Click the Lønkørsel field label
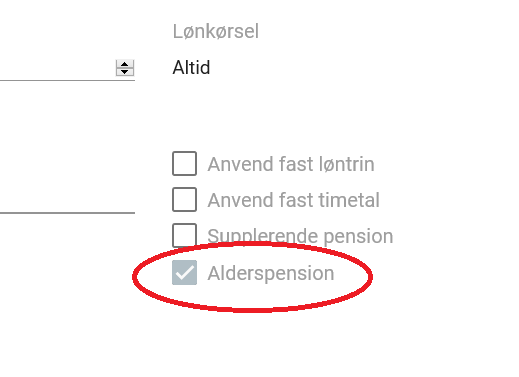The height and width of the screenshot is (377, 519). click(x=216, y=32)
